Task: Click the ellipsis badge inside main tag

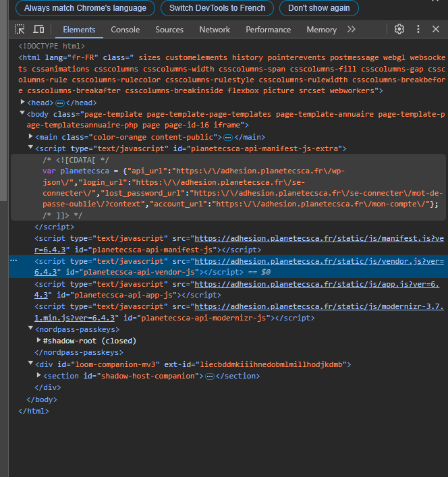Action: 228,138
